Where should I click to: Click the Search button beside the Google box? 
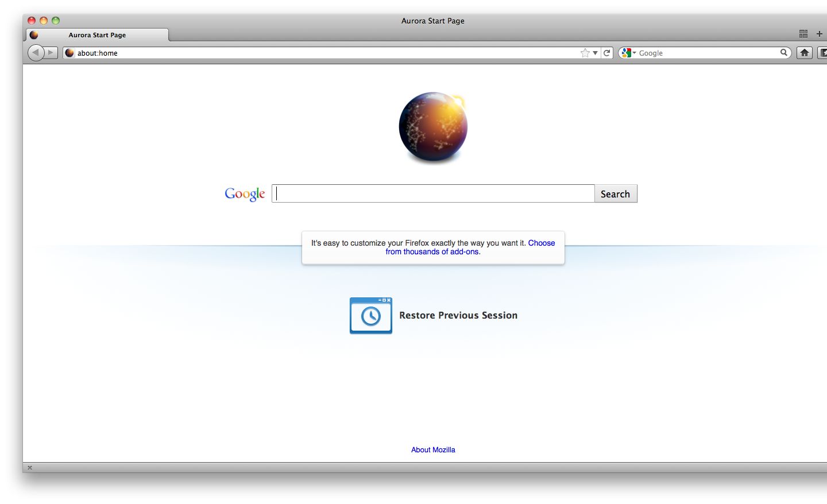[615, 193]
